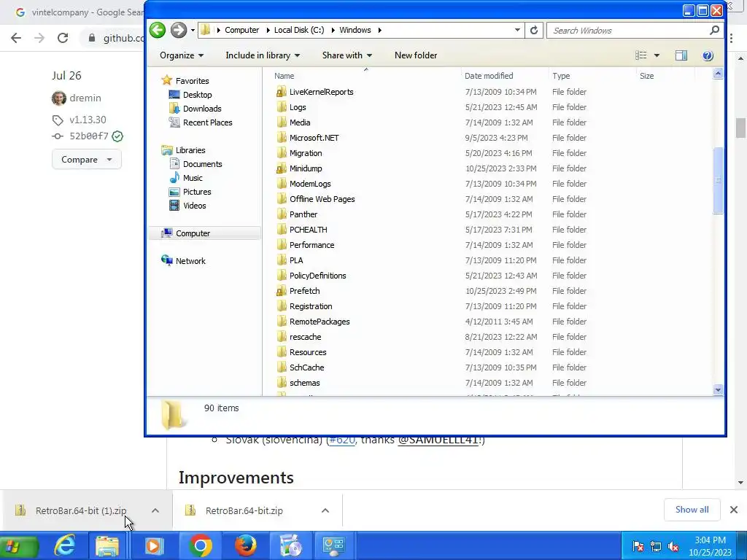Select the LiveKernelReports folder icon
Image resolution: width=747 pixels, height=560 pixels.
coord(281,92)
